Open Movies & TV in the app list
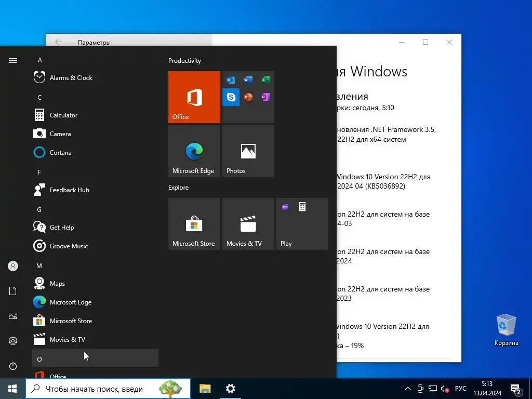The image size is (532, 399). (95, 339)
